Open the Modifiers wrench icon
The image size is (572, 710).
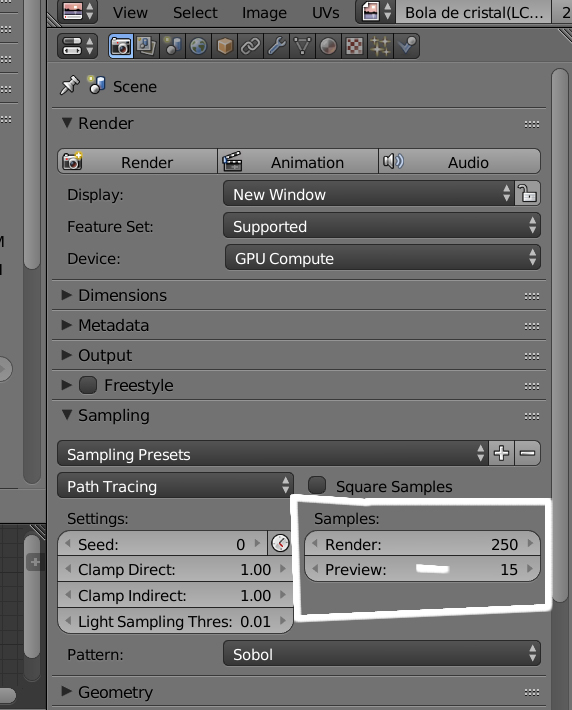click(x=277, y=46)
